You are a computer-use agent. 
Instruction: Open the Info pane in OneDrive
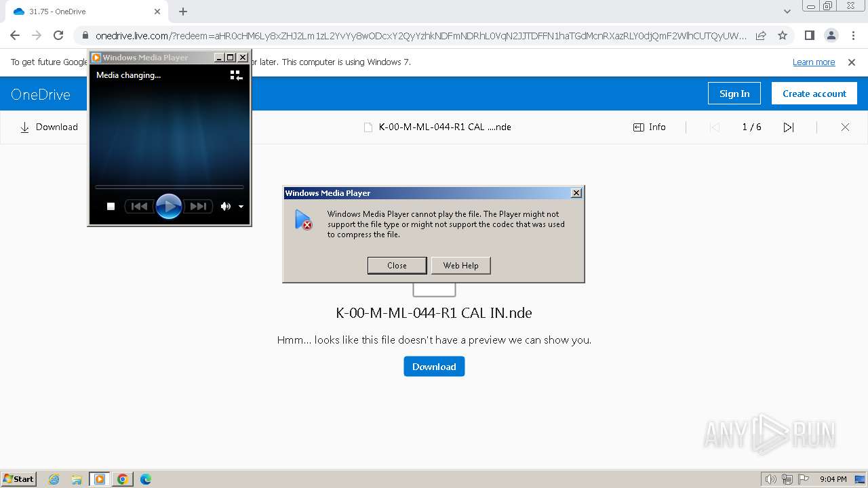click(650, 127)
